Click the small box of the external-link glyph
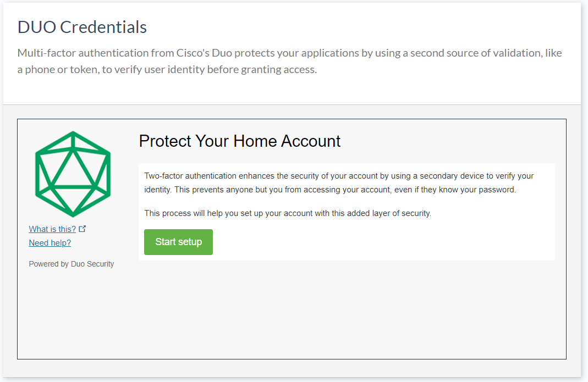The height and width of the screenshot is (382, 588). tap(82, 229)
